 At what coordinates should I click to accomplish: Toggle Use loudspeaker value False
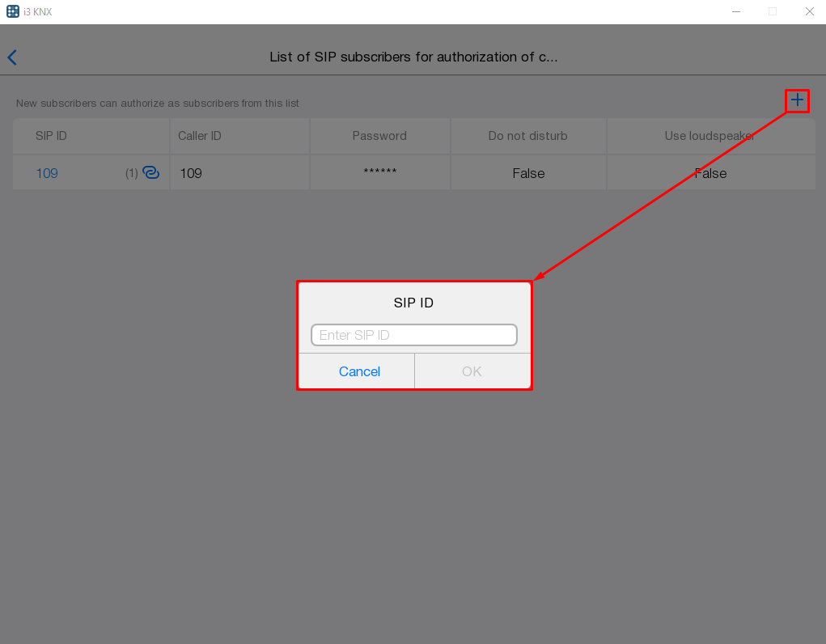(710, 173)
